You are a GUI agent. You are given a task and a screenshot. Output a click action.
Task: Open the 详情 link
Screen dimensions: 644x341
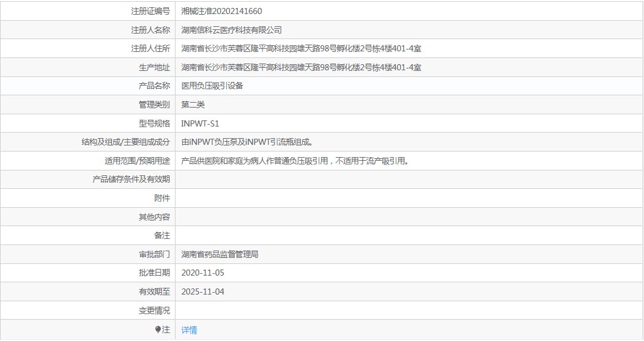pos(189,330)
